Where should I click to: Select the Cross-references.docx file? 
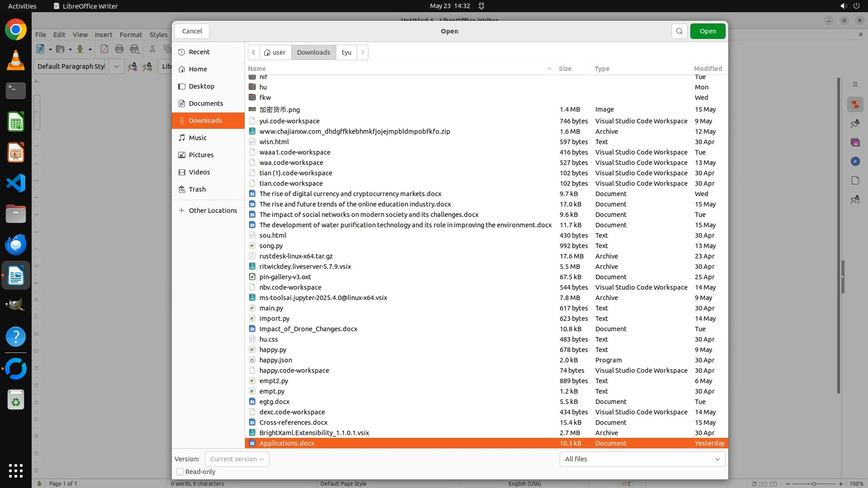[293, 422]
